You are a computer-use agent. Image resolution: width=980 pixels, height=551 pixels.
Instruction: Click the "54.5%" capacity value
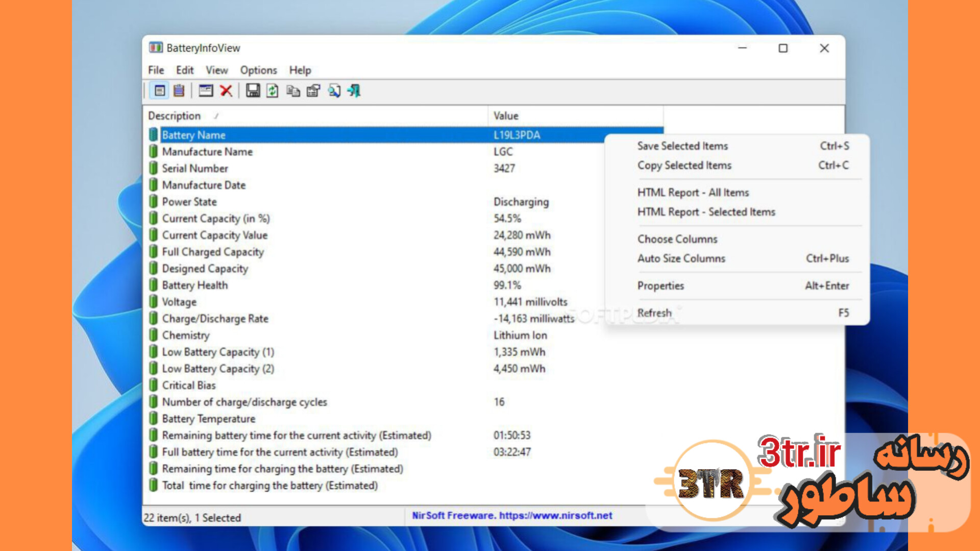point(507,219)
